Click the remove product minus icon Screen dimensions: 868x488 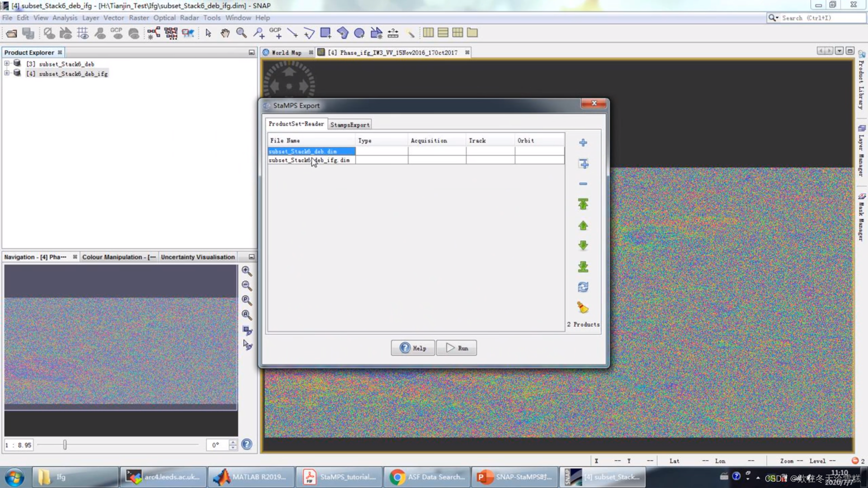click(583, 184)
